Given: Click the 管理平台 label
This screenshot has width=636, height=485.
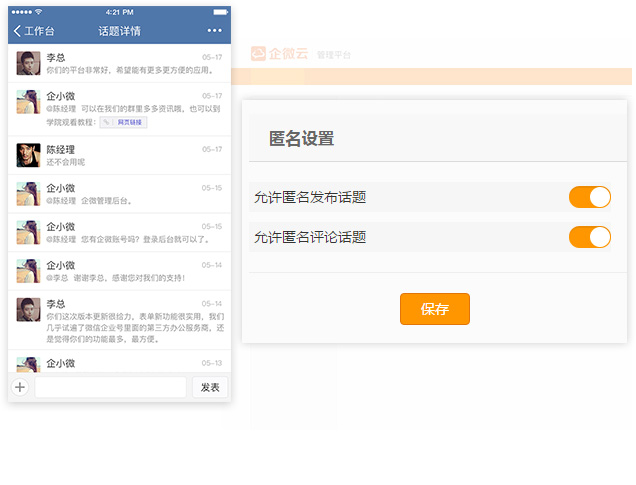Looking at the screenshot, I should (x=333, y=55).
